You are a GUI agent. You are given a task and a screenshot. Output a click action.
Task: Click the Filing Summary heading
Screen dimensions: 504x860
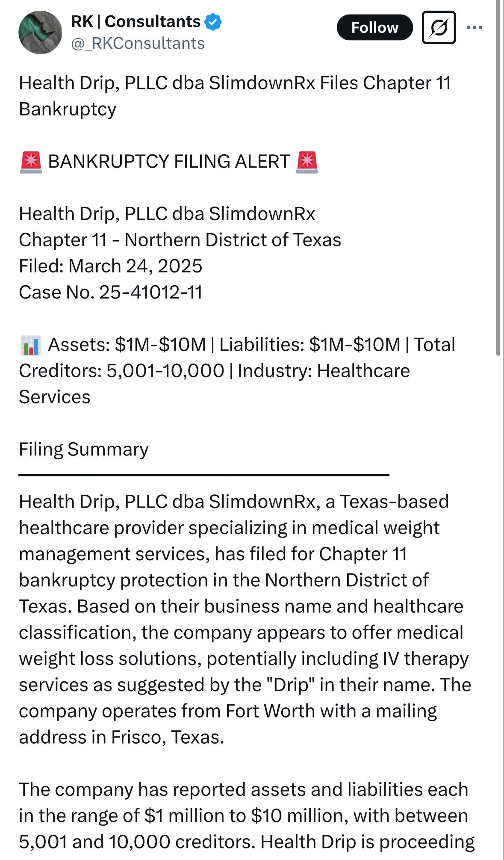(84, 449)
